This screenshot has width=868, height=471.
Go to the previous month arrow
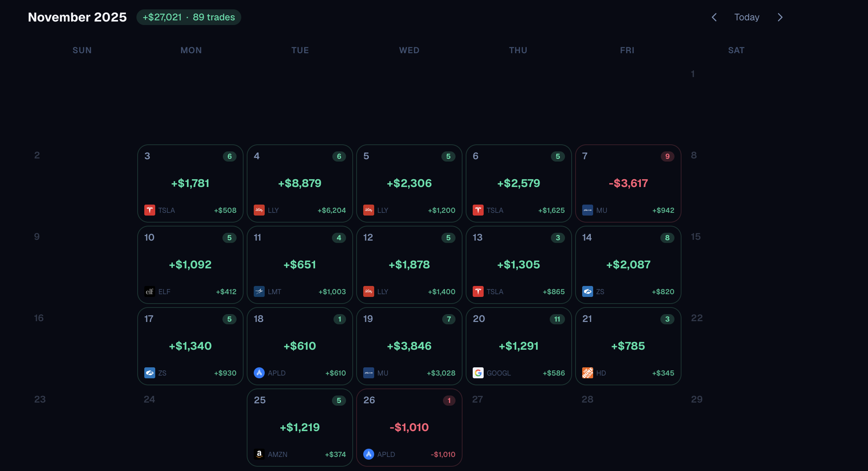[714, 17]
